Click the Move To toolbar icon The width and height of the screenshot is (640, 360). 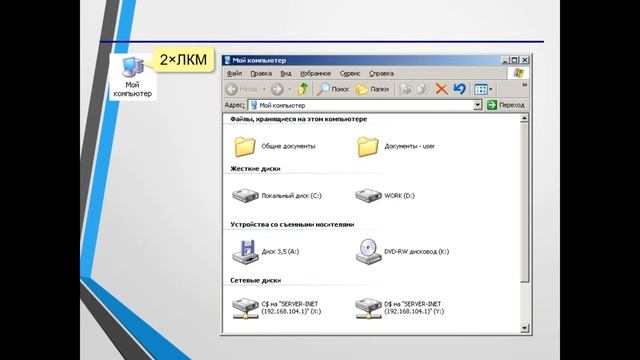(x=405, y=89)
